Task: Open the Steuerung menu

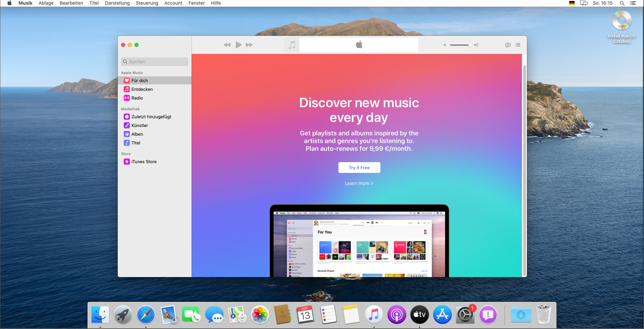Action: 147,3
